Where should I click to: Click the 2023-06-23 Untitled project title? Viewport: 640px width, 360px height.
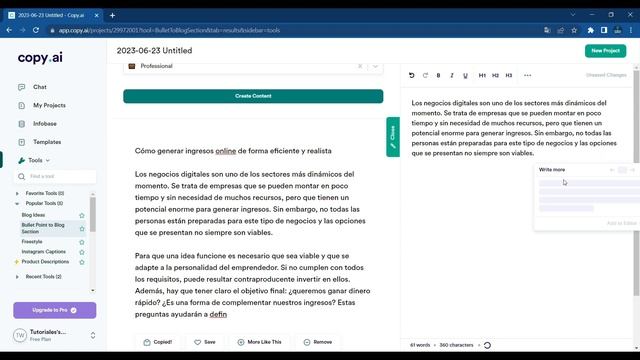154,51
